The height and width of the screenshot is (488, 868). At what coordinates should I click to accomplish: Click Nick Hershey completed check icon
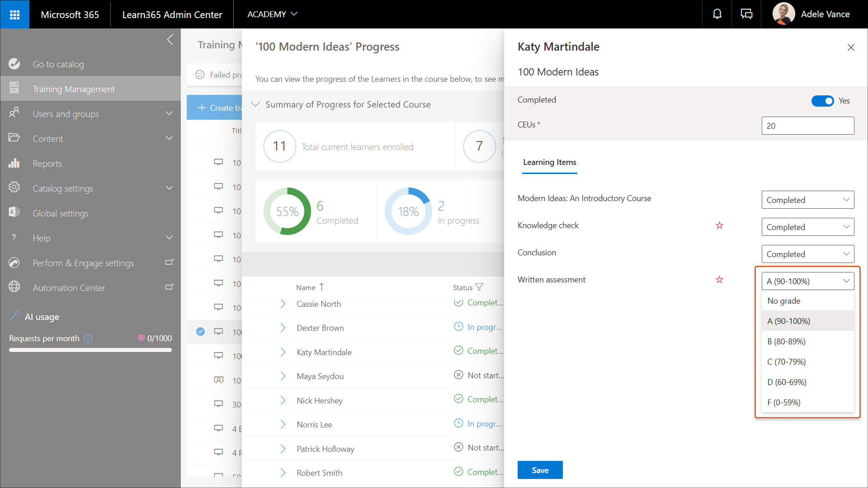point(458,399)
